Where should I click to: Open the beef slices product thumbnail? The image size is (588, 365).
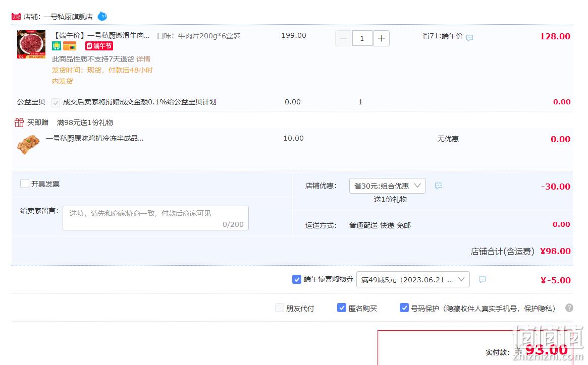click(x=31, y=44)
